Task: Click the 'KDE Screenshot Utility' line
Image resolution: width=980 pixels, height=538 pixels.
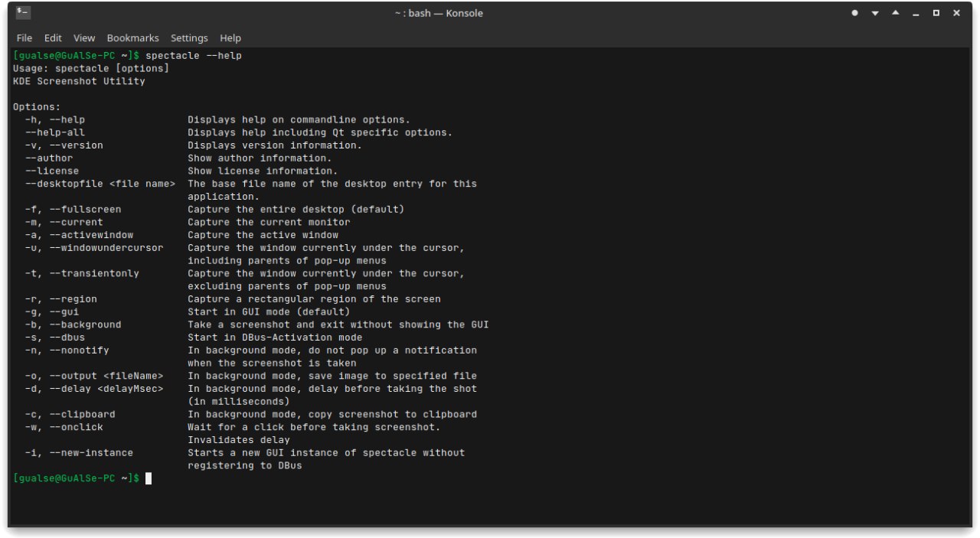Action: [x=79, y=81]
